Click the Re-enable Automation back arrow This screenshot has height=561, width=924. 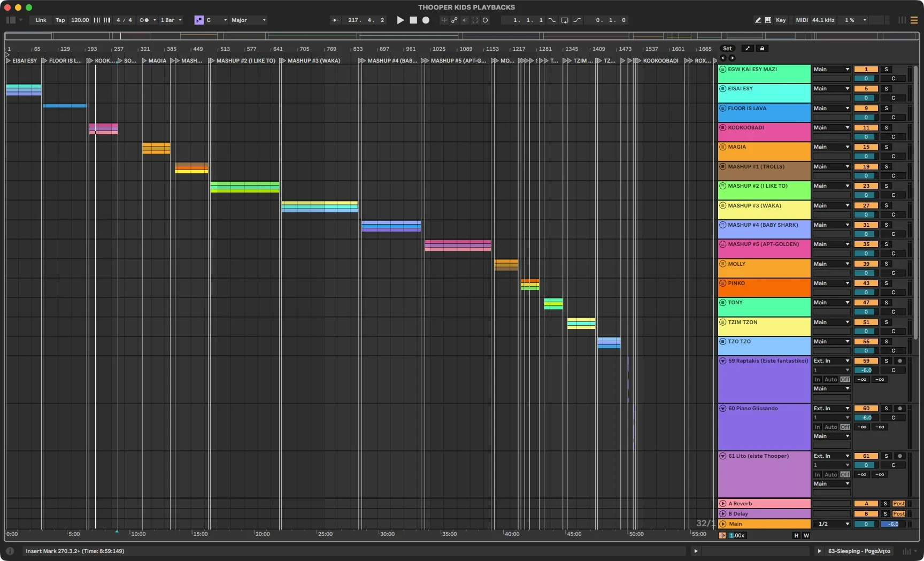[464, 20]
